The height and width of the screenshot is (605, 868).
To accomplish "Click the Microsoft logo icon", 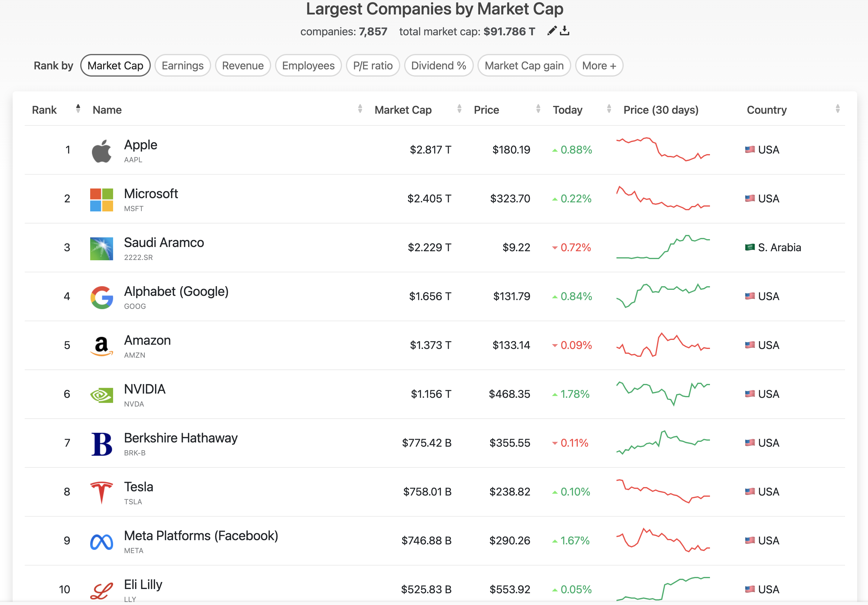I will tap(101, 200).
